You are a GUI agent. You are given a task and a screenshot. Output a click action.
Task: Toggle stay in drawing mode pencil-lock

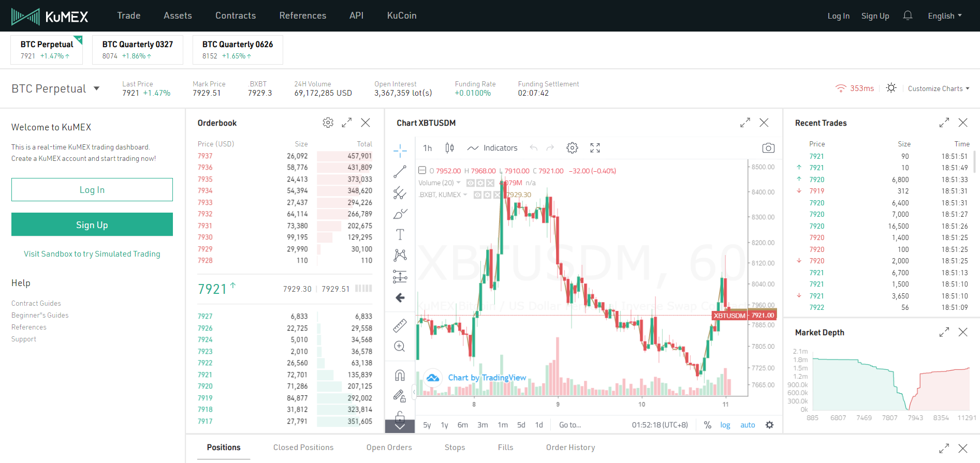click(400, 396)
